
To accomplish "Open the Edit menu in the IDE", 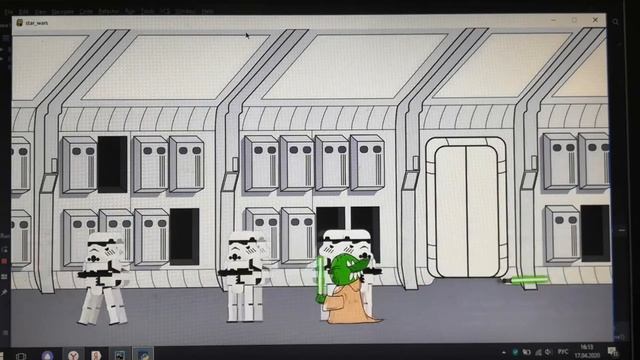I will (x=24, y=12).
